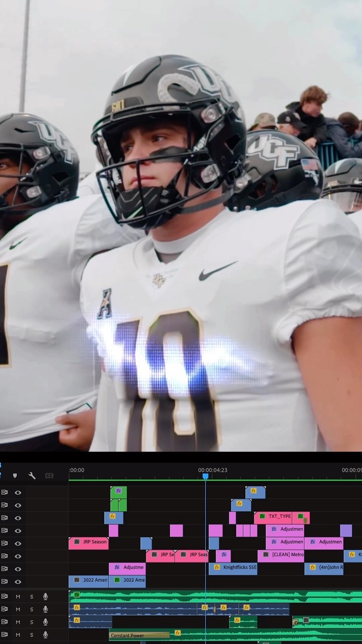Toggle sync lock on the first audio track
Image resolution: width=362 pixels, height=644 pixels.
(5, 596)
